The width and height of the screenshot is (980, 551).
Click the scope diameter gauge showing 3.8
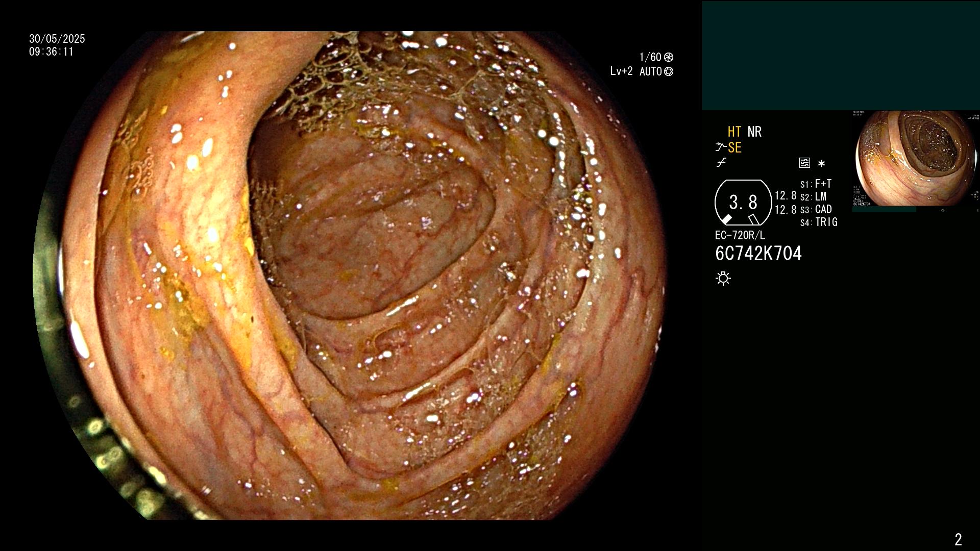tap(743, 203)
